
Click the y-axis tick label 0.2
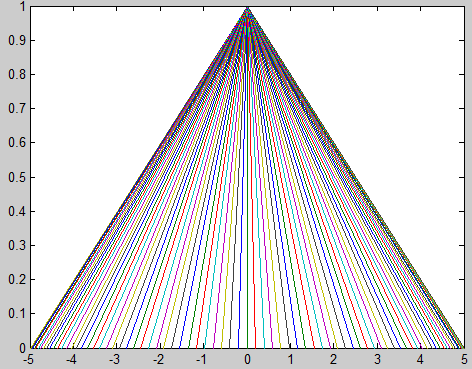tap(17, 280)
